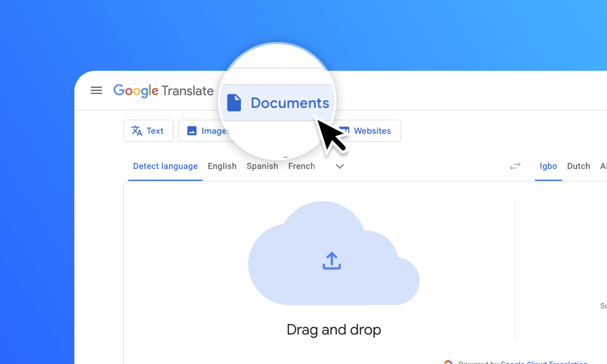Click the translate glyph icon beside Text
This screenshot has height=364, width=607.
point(137,131)
